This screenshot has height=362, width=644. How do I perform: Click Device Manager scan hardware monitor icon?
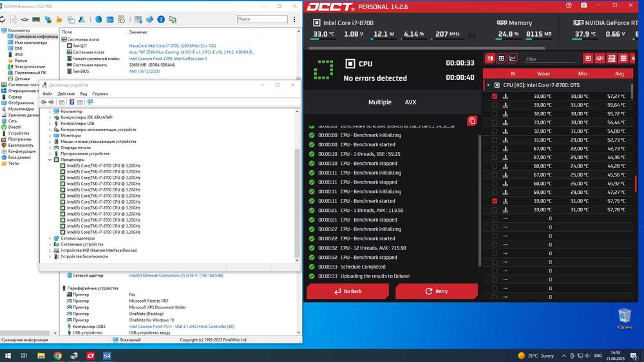pos(90,102)
